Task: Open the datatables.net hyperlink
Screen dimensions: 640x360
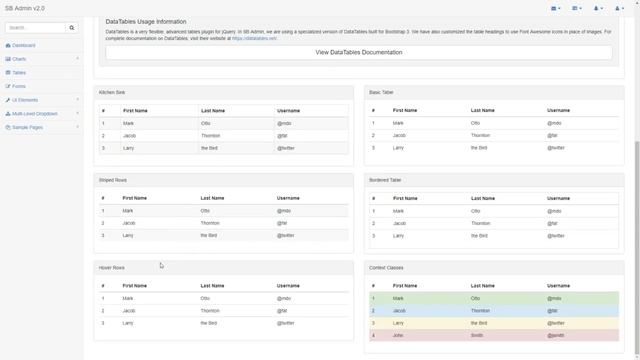Action: pos(254,38)
